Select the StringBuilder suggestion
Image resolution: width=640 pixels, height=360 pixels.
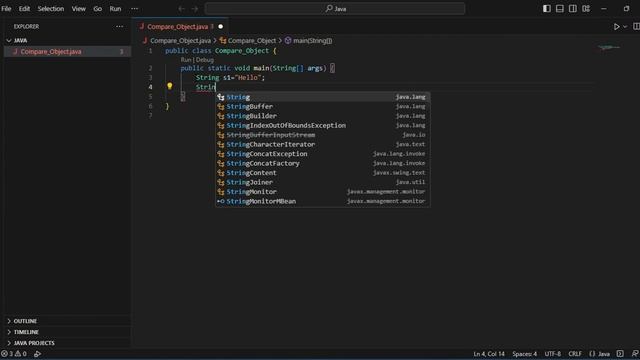tap(322, 116)
